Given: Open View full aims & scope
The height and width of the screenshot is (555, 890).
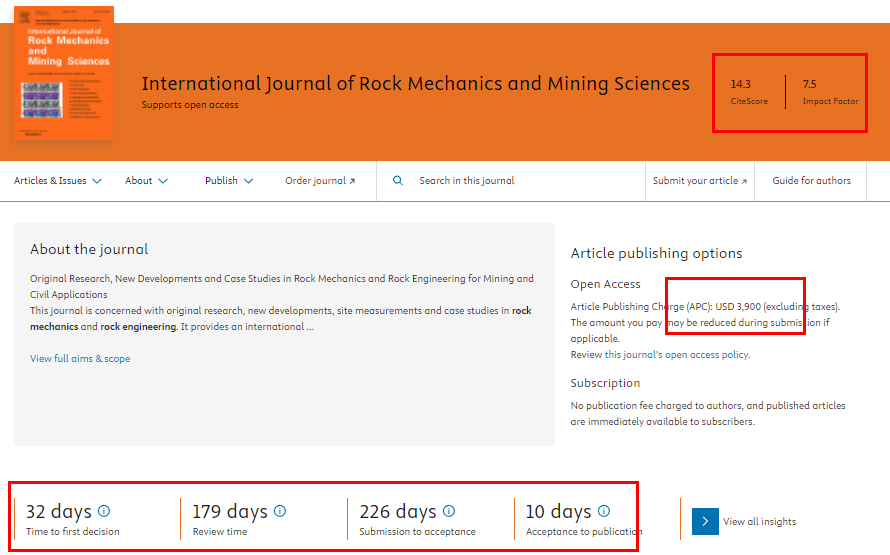Looking at the screenshot, I should 80,358.
